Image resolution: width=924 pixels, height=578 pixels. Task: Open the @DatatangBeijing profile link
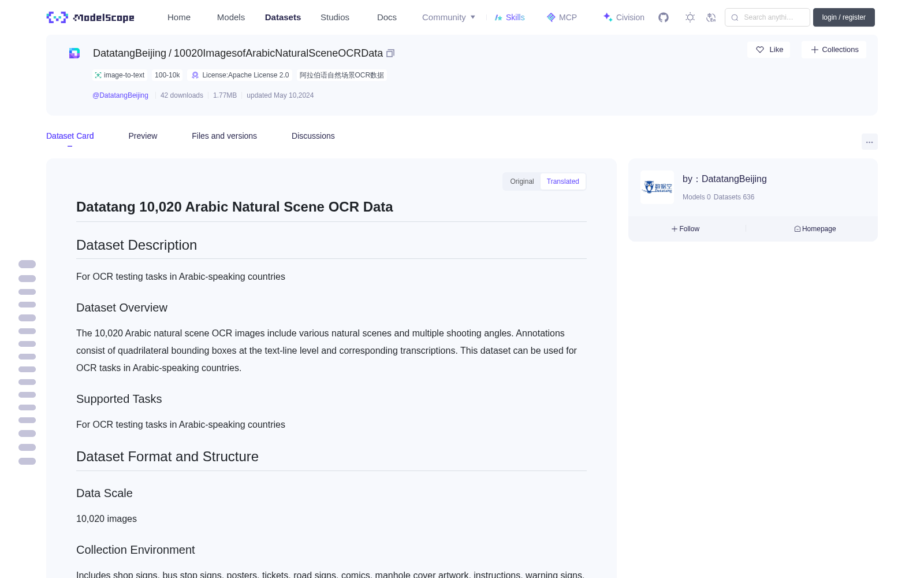pyautogui.click(x=120, y=95)
